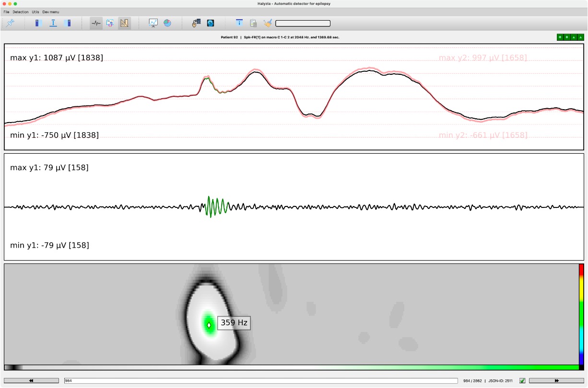Expand the Utils menu
Image resolution: width=588 pixels, height=388 pixels.
(35, 11)
